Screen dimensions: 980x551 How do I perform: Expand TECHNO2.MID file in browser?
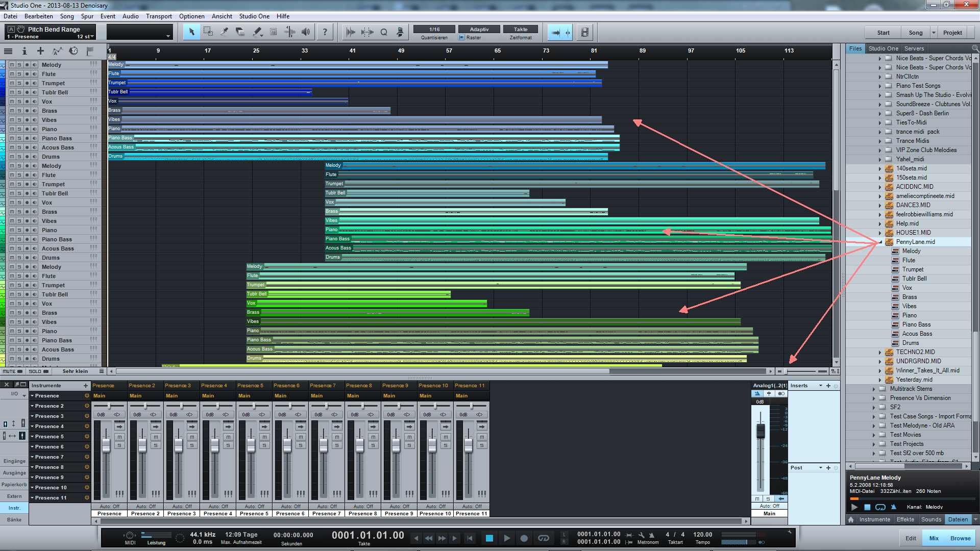pos(880,352)
